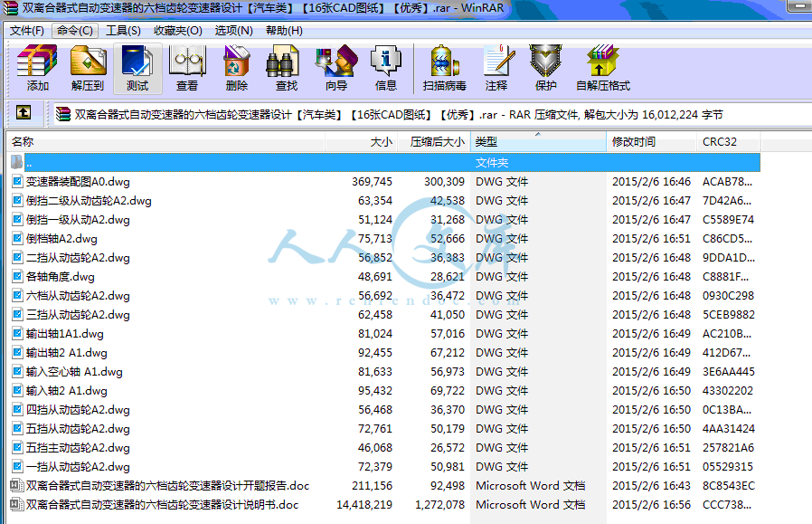Click CRC32 value 8C8543EC
The image size is (812, 524).
[x=729, y=486]
